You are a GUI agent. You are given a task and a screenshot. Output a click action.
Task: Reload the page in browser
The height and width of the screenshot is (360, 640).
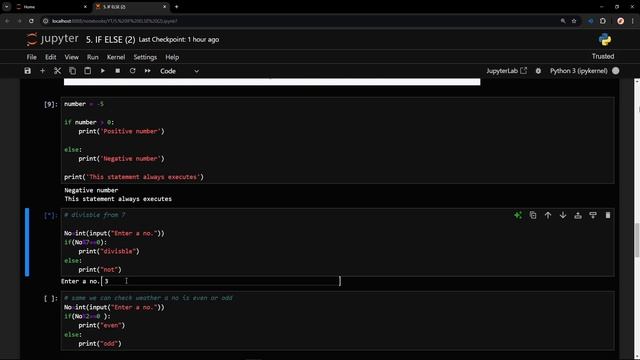pos(31,21)
